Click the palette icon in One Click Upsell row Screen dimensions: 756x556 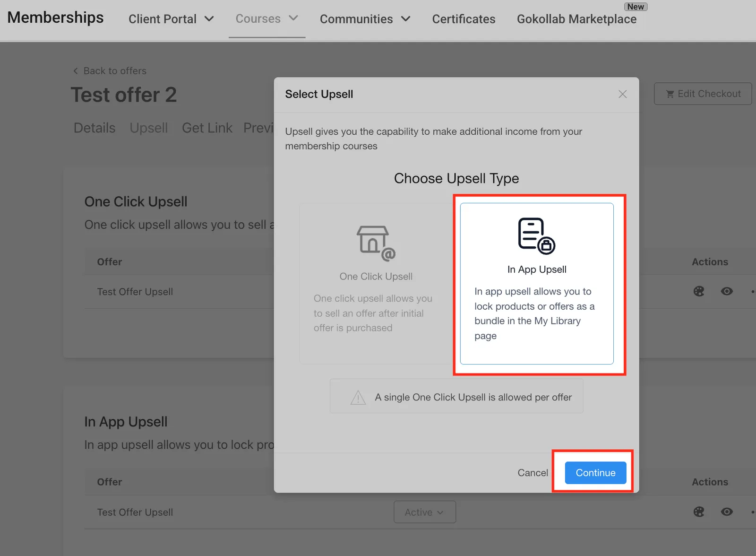pos(699,291)
